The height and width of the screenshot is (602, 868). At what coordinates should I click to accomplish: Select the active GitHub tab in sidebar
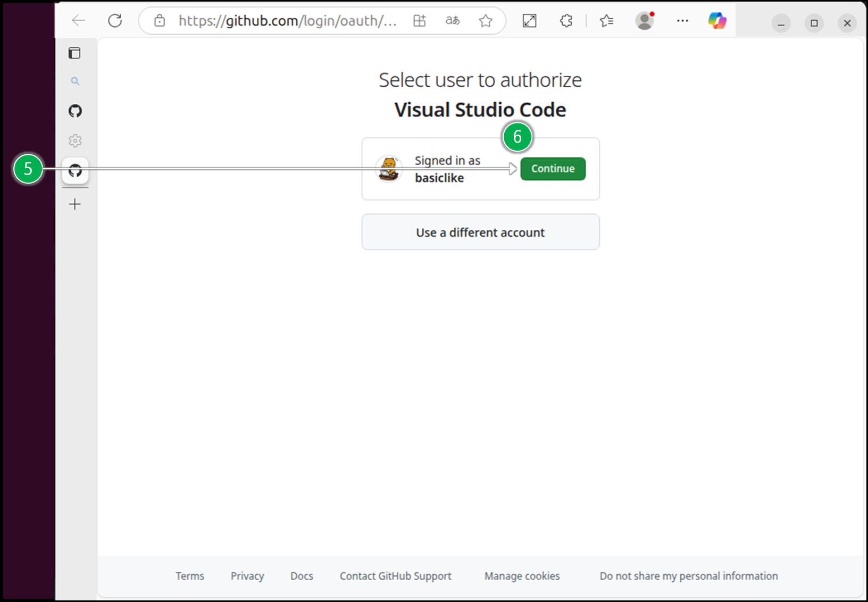pos(75,170)
